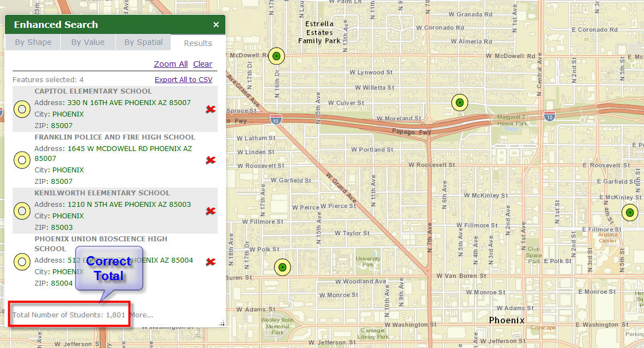Click the Phoenix Union Bioscience circle symbol
This screenshot has height=348, width=644.
[x=22, y=262]
